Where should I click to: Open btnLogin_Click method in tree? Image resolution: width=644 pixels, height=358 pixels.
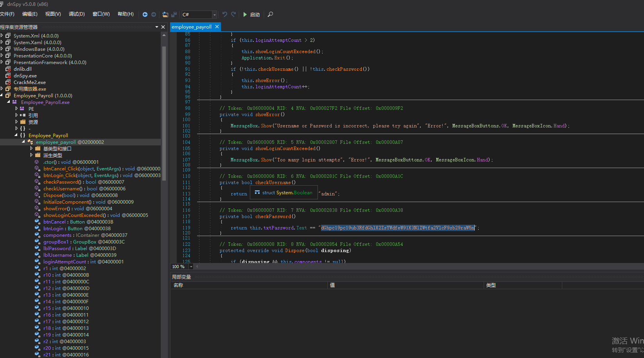102,175
